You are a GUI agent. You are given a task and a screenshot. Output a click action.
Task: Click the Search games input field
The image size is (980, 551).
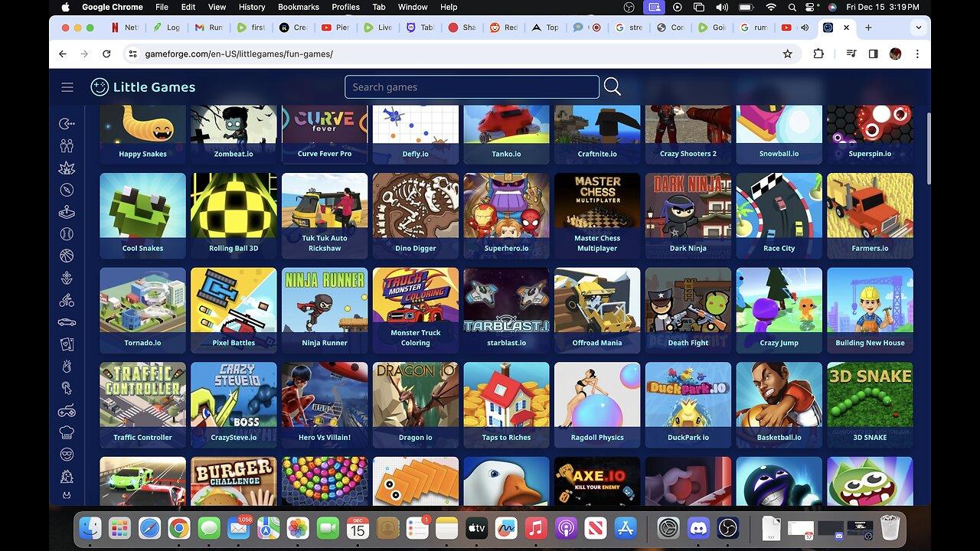(472, 87)
